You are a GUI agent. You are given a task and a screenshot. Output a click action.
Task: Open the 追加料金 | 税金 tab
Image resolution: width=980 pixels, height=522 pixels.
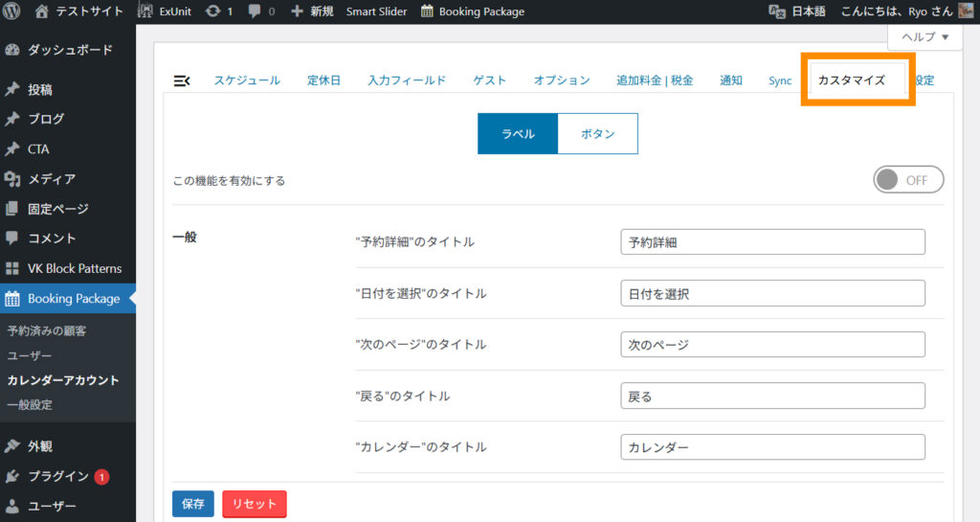click(x=655, y=80)
